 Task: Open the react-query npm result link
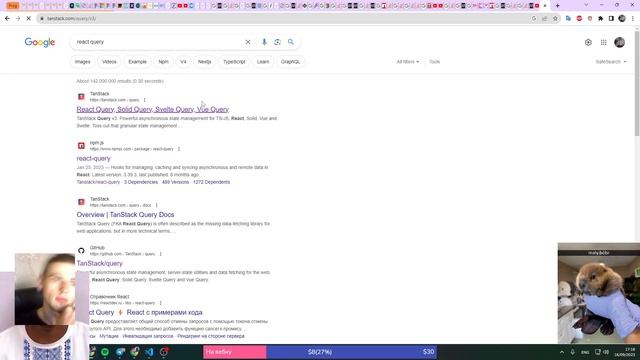coord(93,158)
